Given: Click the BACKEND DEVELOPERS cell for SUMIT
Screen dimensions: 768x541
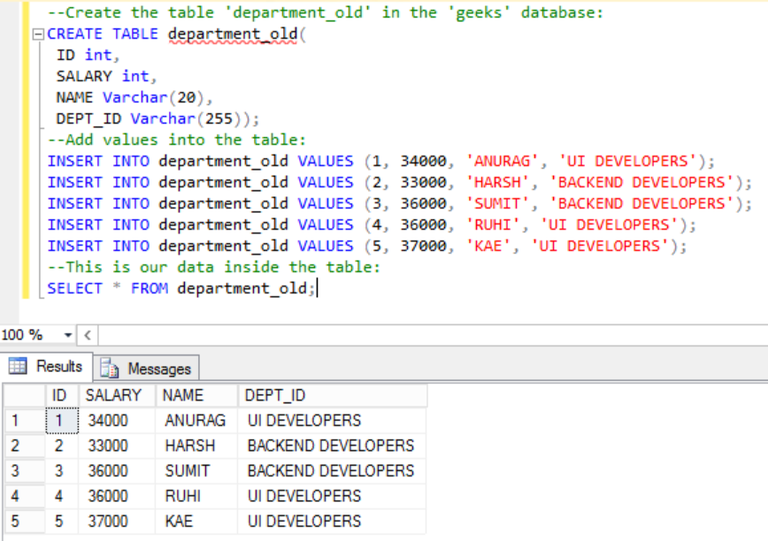Looking at the screenshot, I should [330, 471].
